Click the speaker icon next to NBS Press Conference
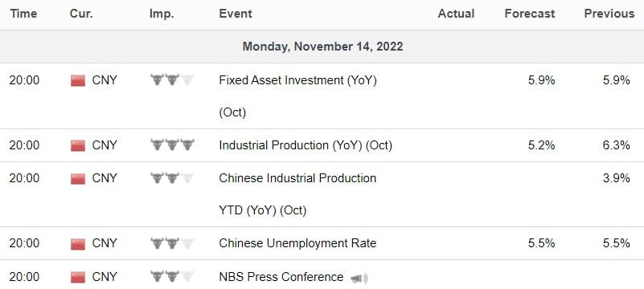Screen dimensions: 644x289 coord(359,279)
